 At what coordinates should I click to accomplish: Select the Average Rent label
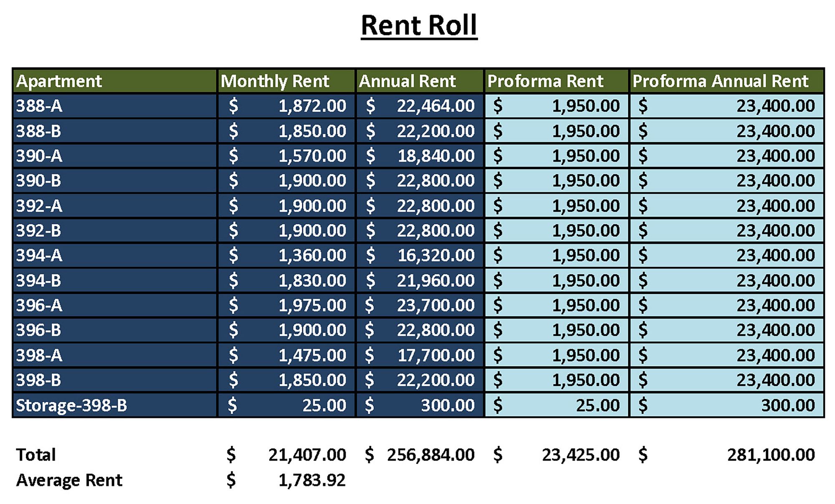click(69, 480)
